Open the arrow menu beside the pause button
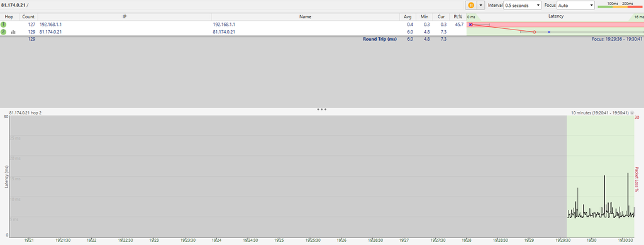This screenshot has height=245, width=644. point(481,5)
